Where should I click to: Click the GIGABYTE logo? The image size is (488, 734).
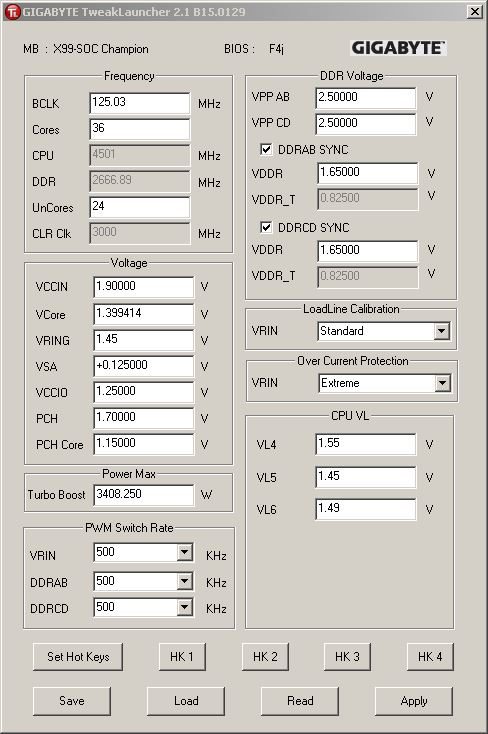point(398,48)
